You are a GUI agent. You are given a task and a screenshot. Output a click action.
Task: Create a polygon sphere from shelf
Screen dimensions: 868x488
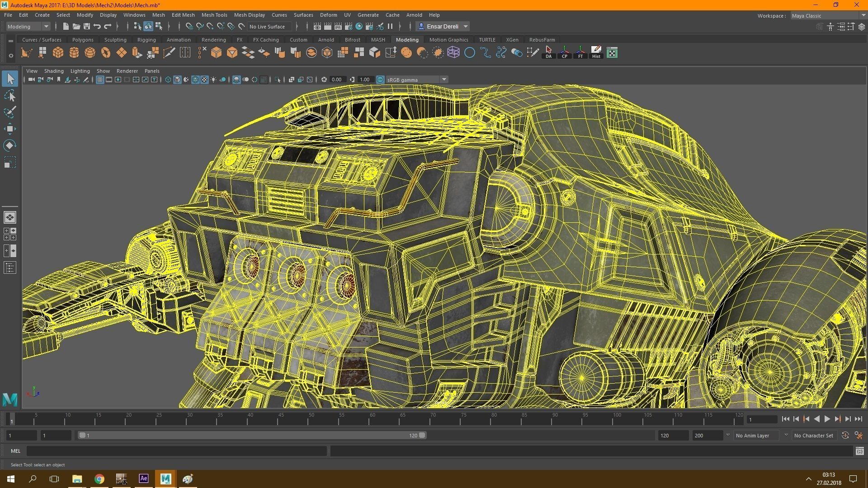click(90, 53)
